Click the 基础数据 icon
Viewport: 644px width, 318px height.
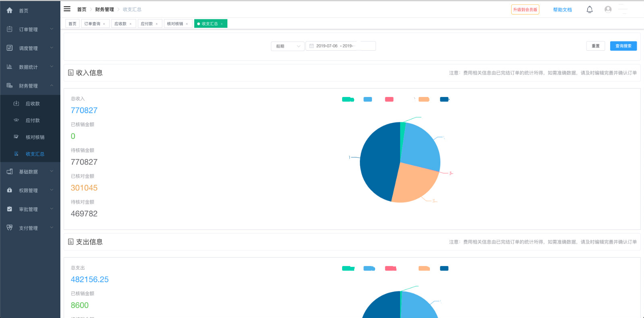10,171
